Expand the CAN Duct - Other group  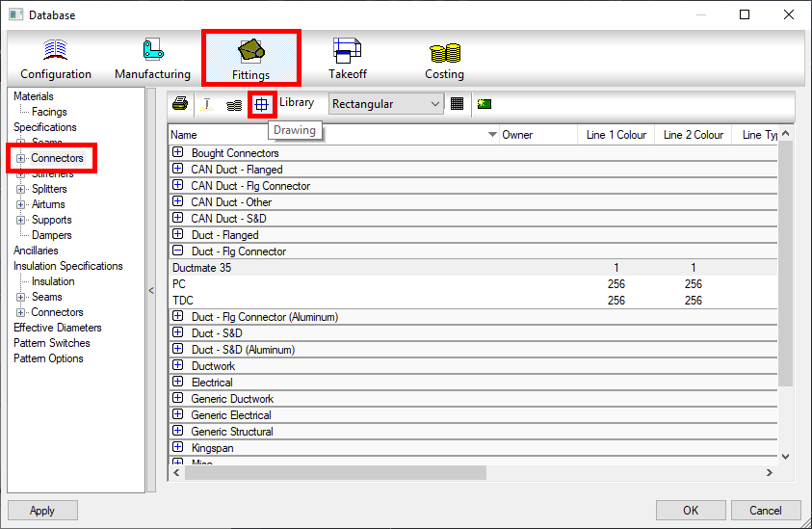pos(177,201)
